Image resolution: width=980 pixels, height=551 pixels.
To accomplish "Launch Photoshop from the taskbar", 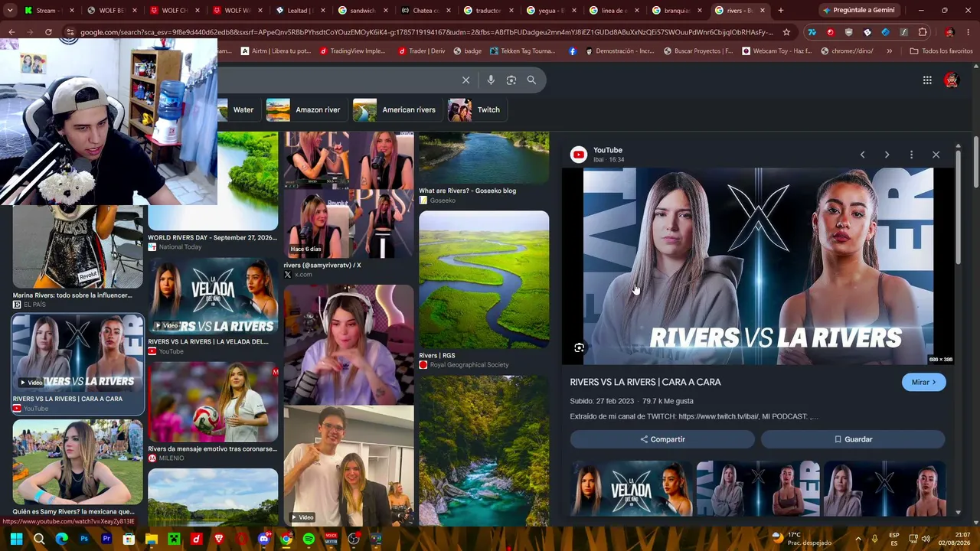I will 84,539.
